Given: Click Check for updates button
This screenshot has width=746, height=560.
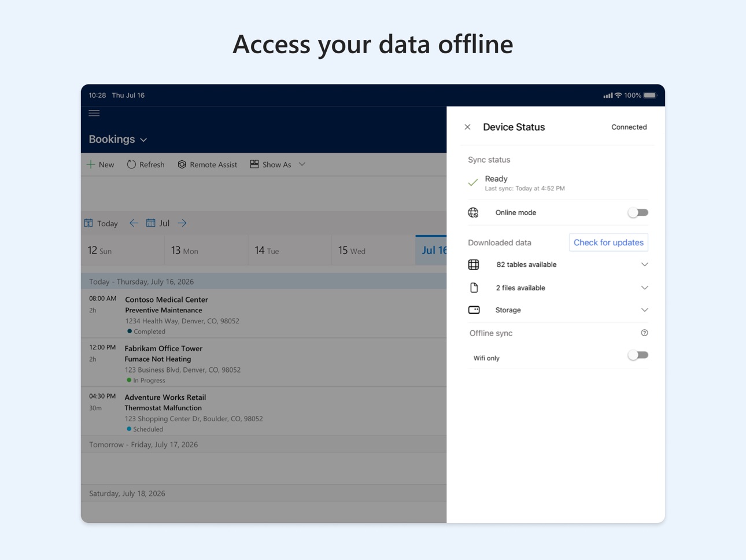Looking at the screenshot, I should point(608,242).
